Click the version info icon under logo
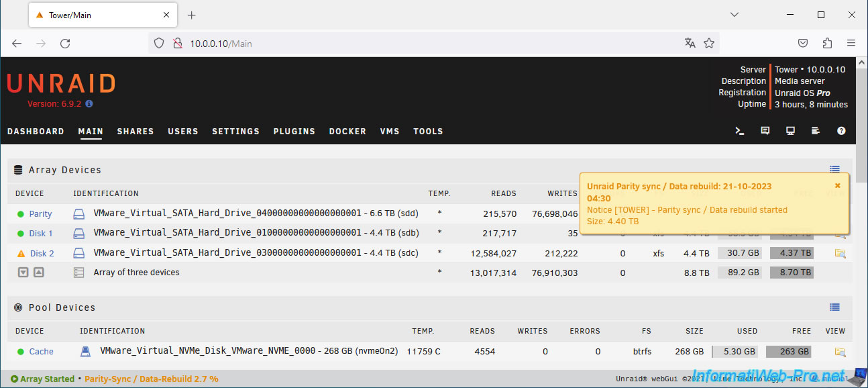This screenshot has width=868, height=388. pos(89,104)
